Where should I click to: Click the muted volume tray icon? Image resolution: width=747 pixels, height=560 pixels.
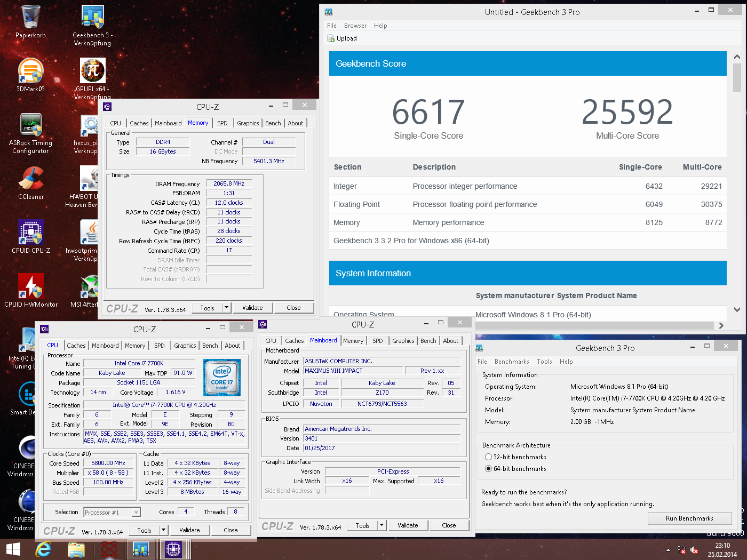[x=694, y=550]
